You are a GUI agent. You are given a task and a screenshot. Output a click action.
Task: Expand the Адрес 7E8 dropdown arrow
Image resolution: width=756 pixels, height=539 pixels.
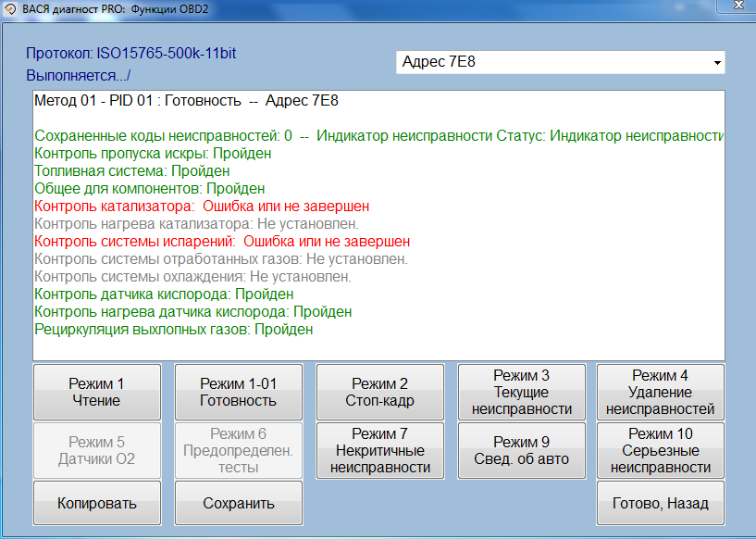coord(716,63)
